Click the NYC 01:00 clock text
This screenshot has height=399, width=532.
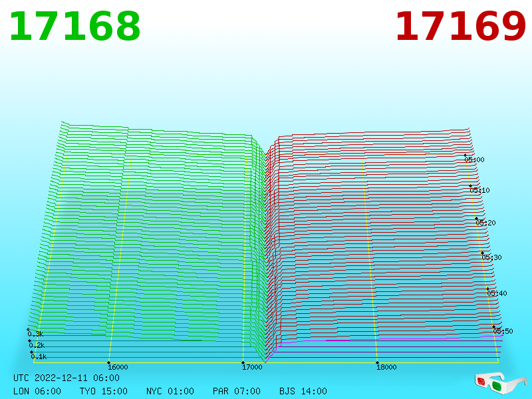[170, 391]
